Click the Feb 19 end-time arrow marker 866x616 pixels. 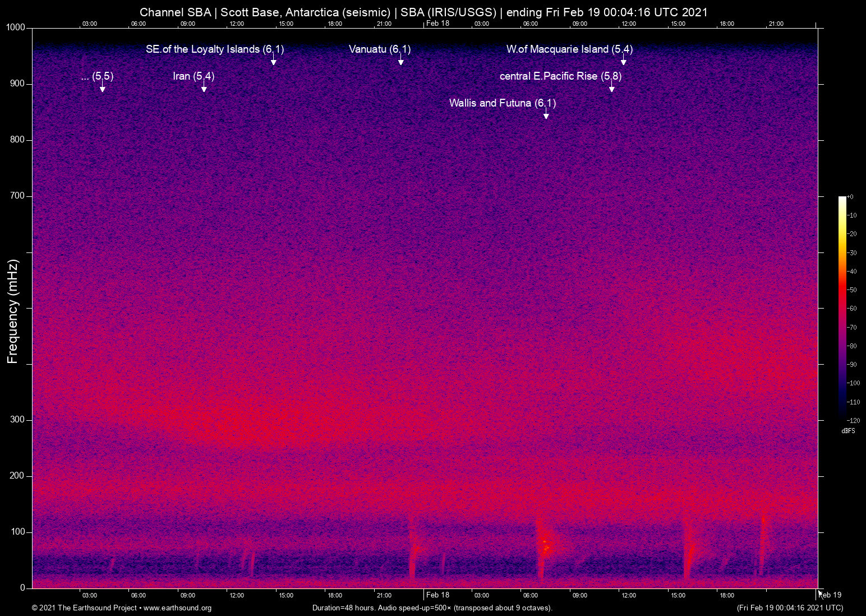pos(820,592)
